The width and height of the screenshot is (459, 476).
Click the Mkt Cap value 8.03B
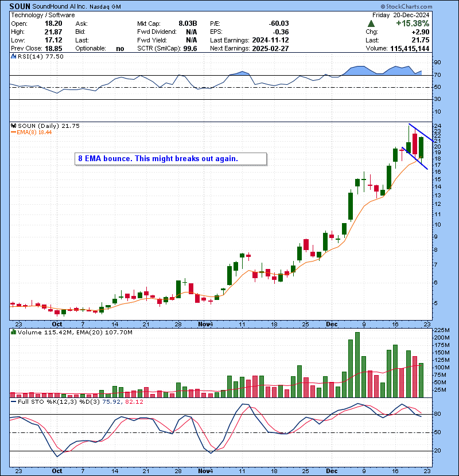pos(188,24)
